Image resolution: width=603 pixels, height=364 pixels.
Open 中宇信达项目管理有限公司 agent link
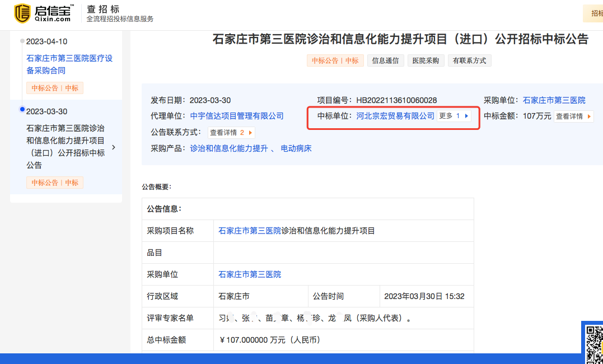[237, 116]
